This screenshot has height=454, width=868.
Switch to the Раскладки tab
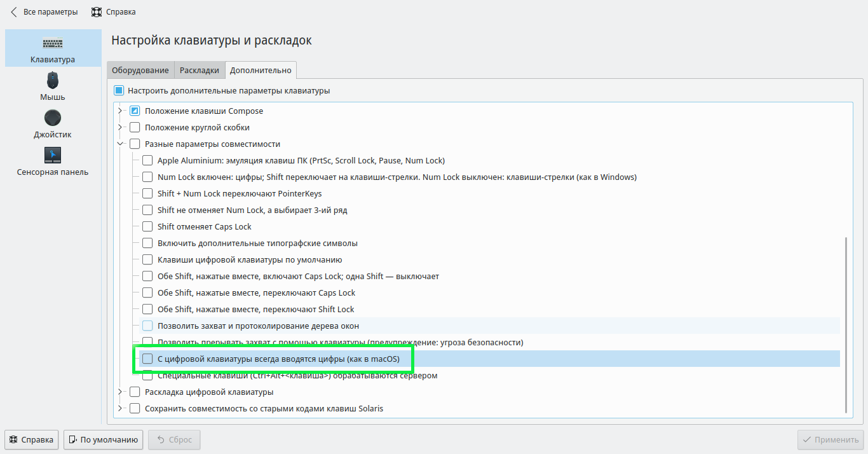point(200,70)
